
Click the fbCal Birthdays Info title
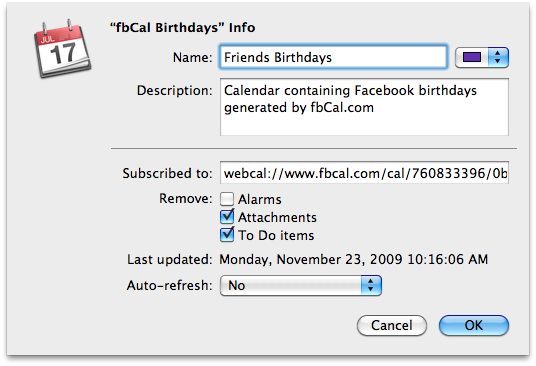coord(183,27)
